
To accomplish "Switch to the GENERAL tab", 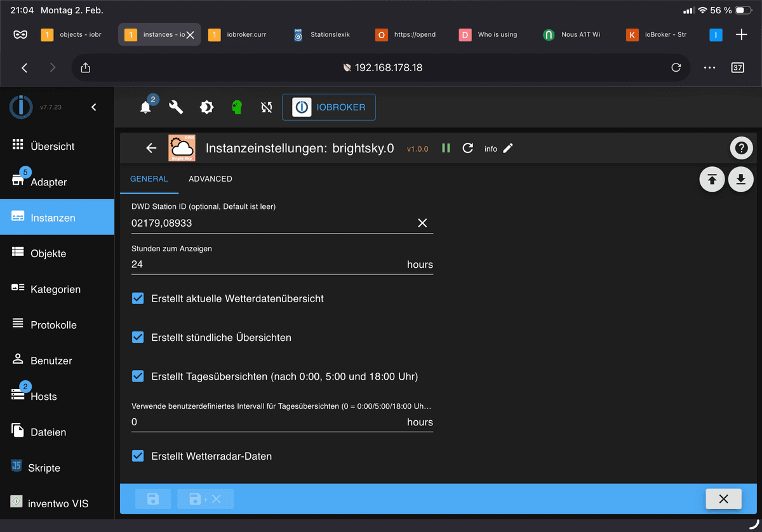I will pyautogui.click(x=149, y=179).
